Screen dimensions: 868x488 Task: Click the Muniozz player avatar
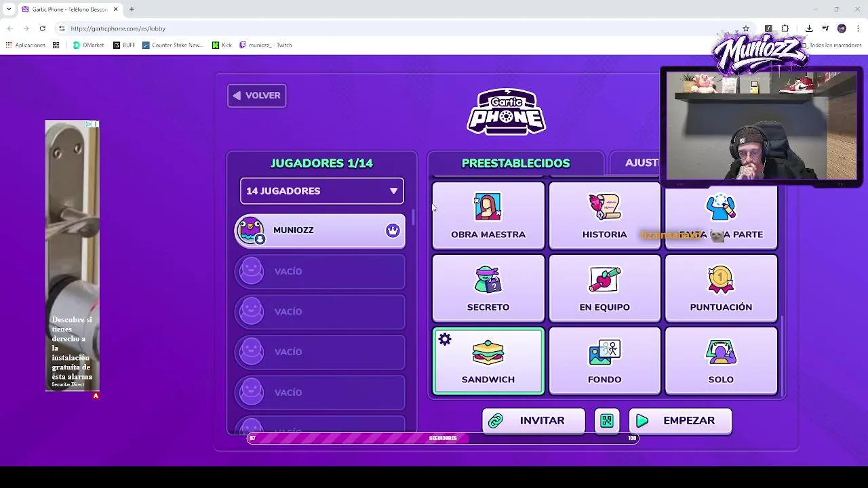point(251,230)
